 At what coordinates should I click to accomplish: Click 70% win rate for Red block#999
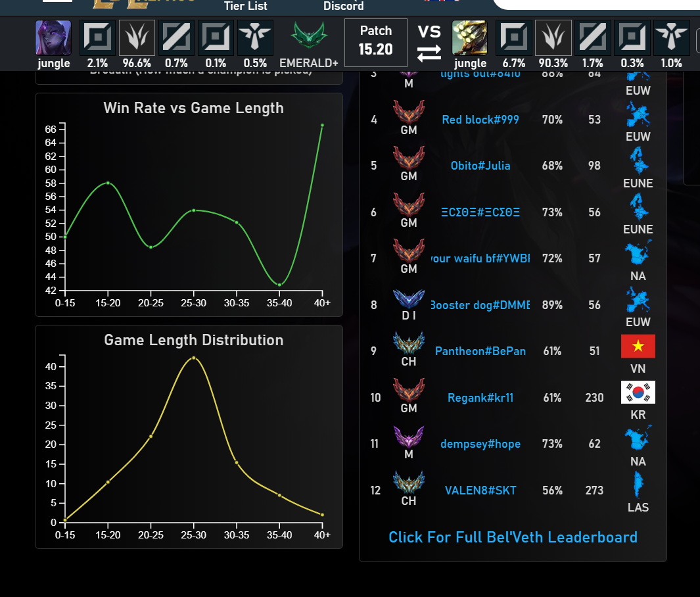(552, 120)
